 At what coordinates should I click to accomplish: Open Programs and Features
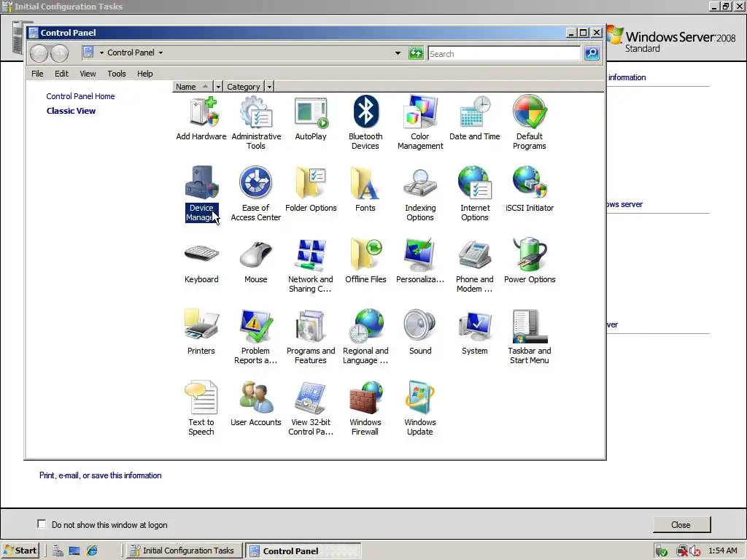pos(311,337)
